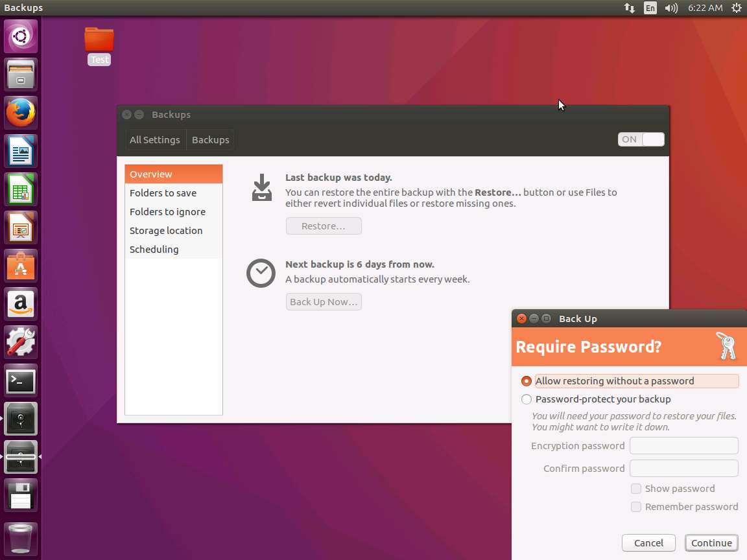This screenshot has width=747, height=560.
Task: Minimize the Backups settings window
Action: tap(139, 115)
